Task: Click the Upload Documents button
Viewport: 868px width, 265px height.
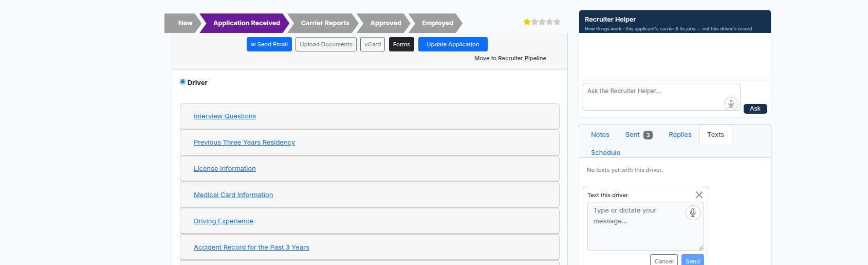Action: [x=326, y=44]
